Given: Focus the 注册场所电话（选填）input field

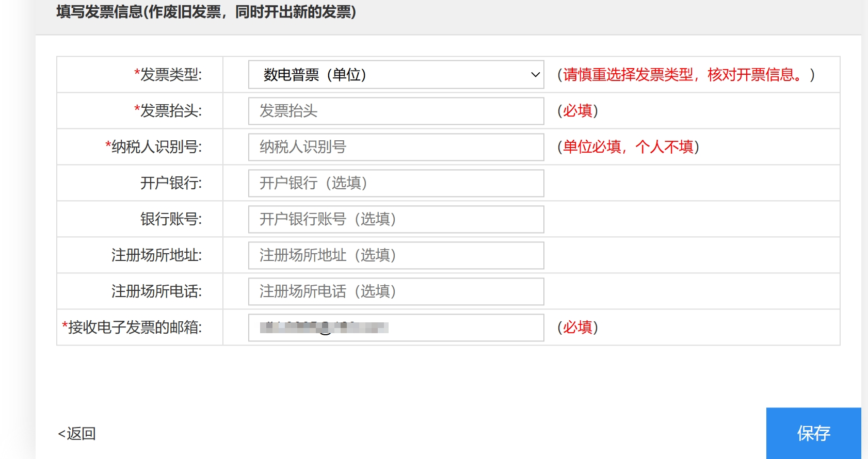Looking at the screenshot, I should coord(396,291).
